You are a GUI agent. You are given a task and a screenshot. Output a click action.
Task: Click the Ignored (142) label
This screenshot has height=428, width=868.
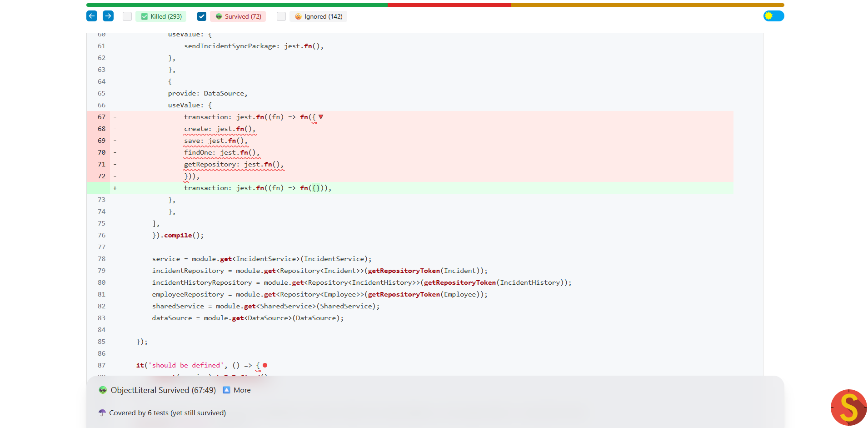[323, 16]
